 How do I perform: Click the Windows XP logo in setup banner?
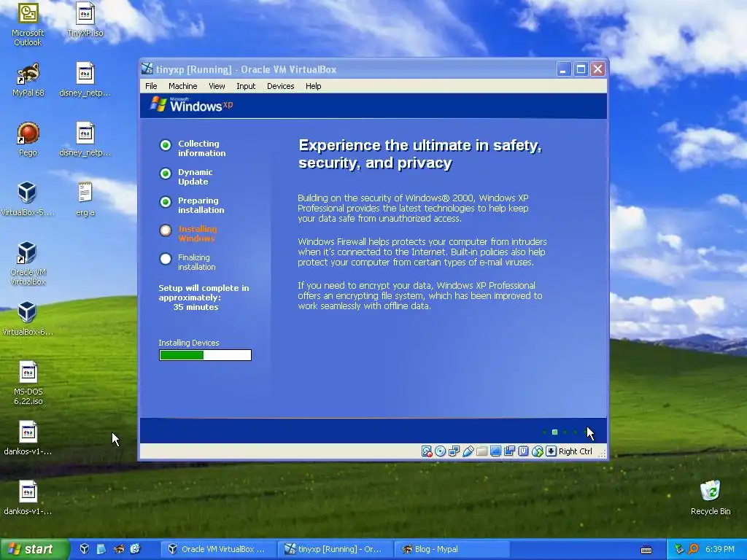pos(191,104)
